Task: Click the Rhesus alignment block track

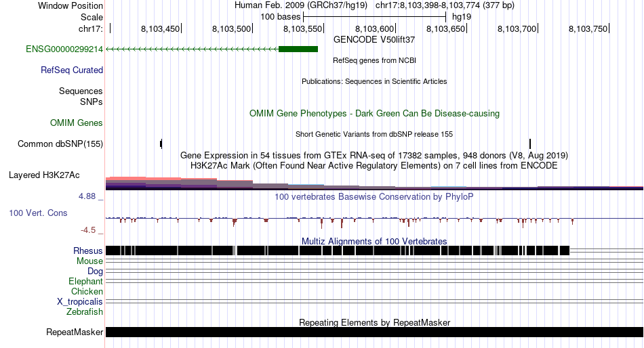Action: (x=338, y=251)
